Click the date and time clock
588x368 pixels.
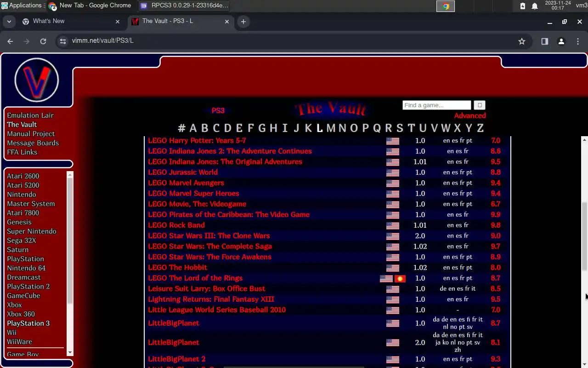(558, 6)
